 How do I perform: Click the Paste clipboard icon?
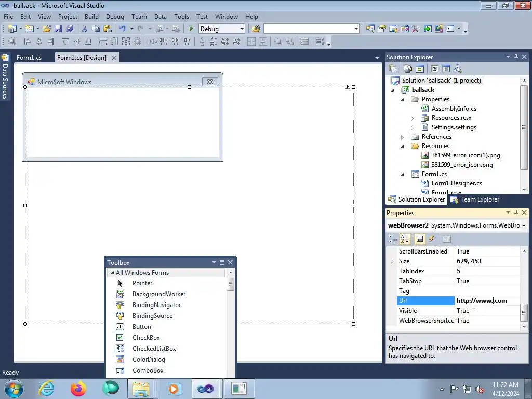tap(107, 29)
